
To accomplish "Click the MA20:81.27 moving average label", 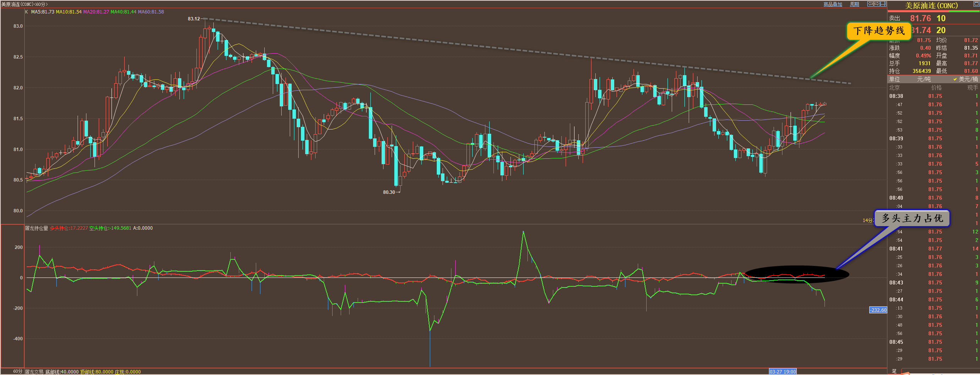I will (x=96, y=12).
